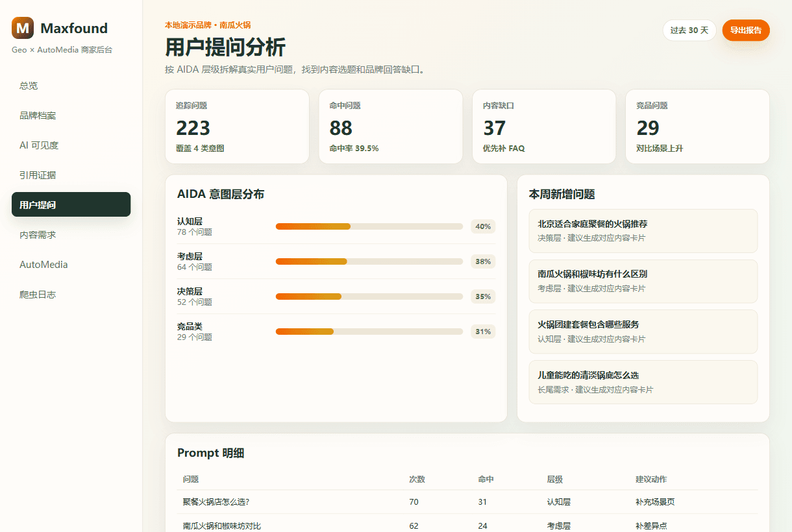Click the 35% badge for 决策层
The width and height of the screenshot is (792, 532).
tap(483, 296)
